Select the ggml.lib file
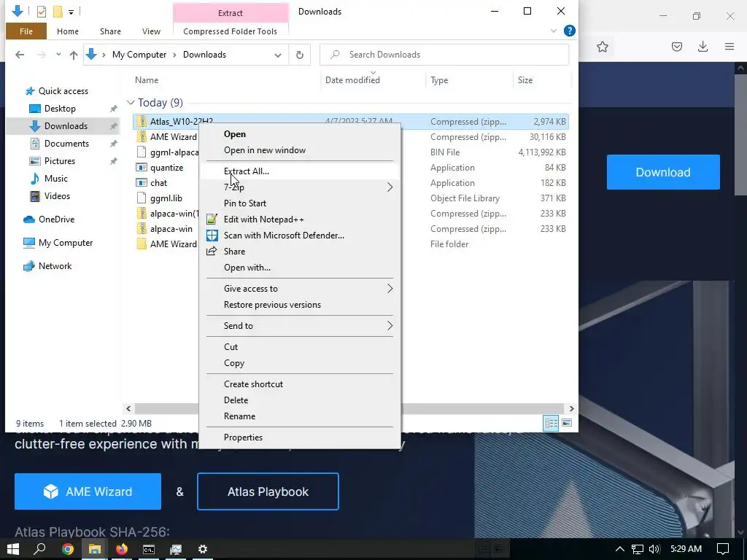747x560 pixels. click(166, 198)
